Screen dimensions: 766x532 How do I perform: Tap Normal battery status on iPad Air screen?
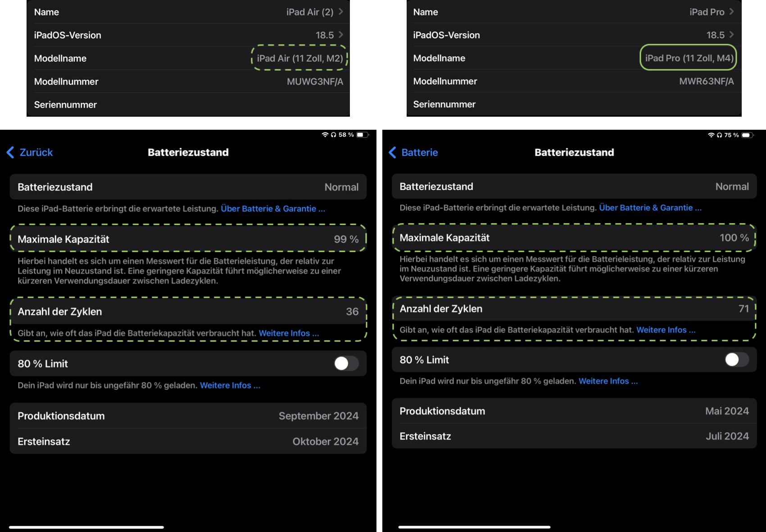342,187
